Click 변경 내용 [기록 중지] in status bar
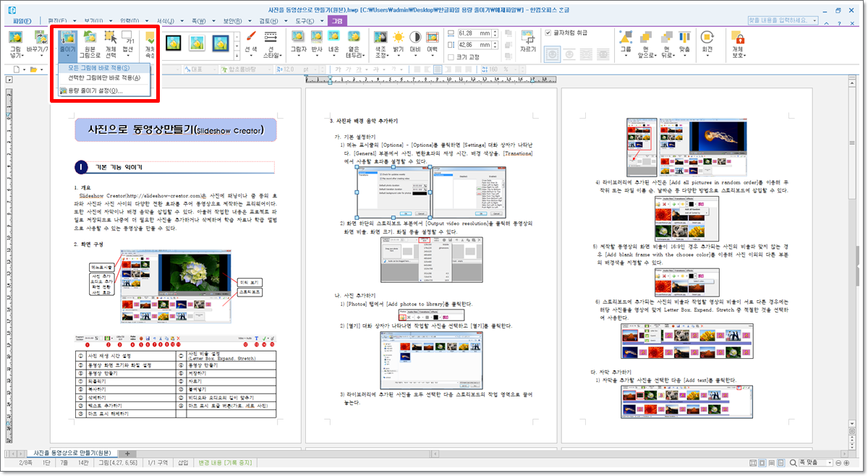Image resolution: width=868 pixels, height=476 pixels. 225,462
